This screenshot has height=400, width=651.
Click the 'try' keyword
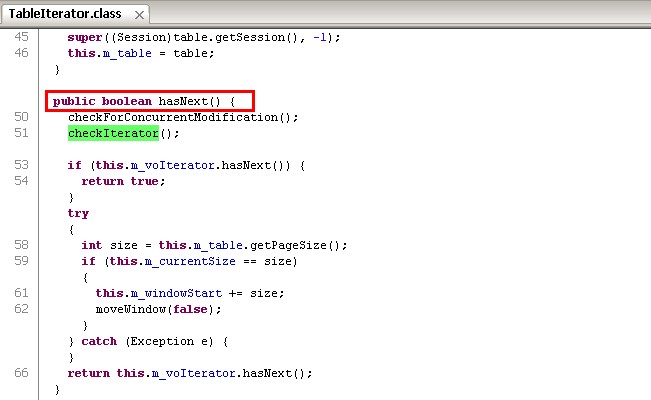78,213
